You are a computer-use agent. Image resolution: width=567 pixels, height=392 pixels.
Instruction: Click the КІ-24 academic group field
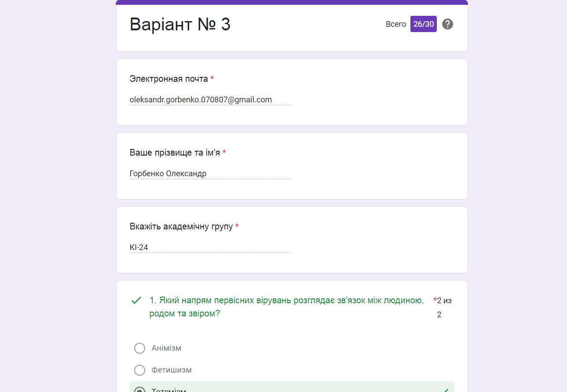(x=210, y=247)
